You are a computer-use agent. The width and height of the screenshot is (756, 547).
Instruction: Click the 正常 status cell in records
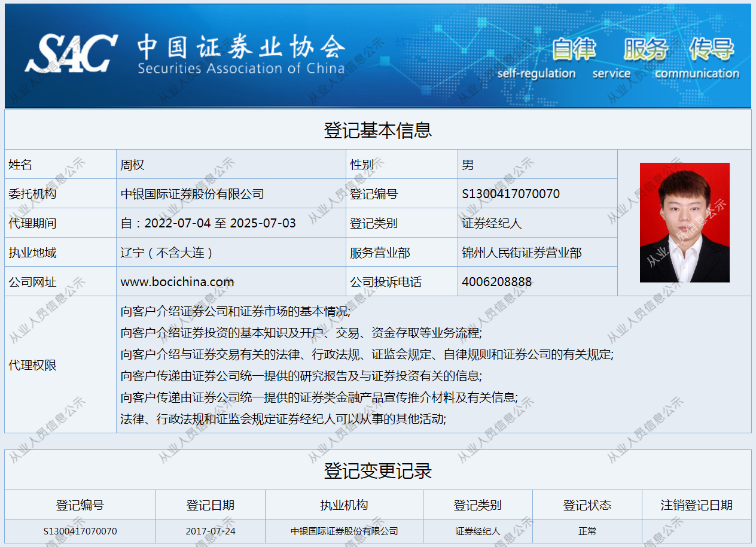pos(587,531)
